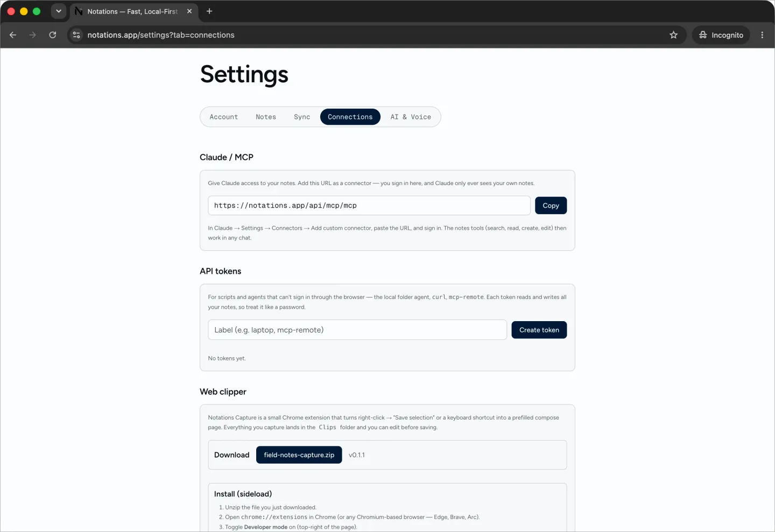Click the Install (sideload) heading
Viewport: 775px width, 532px height.
[243, 494]
